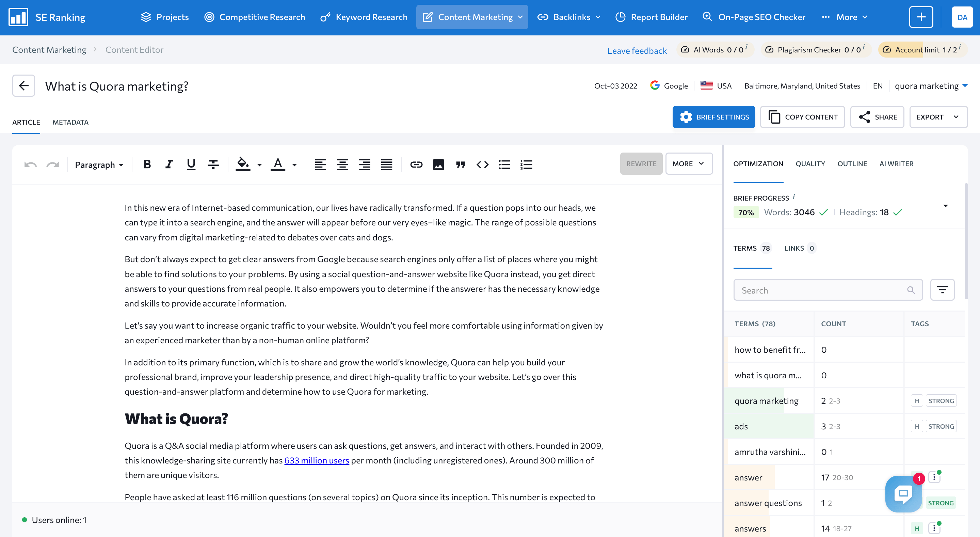The width and height of the screenshot is (980, 537).
Task: Open the Backlinks nav dropdown
Action: (569, 17)
